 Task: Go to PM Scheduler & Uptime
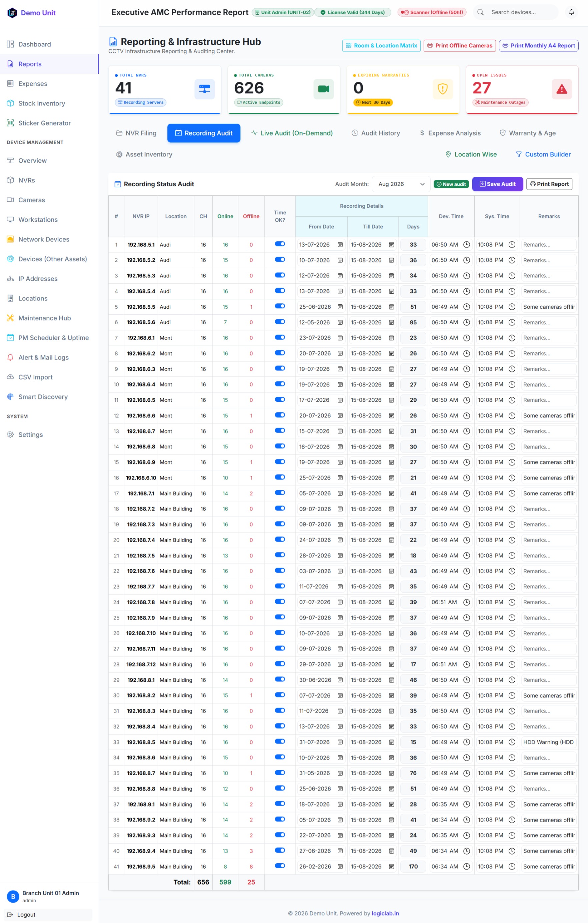[49, 338]
